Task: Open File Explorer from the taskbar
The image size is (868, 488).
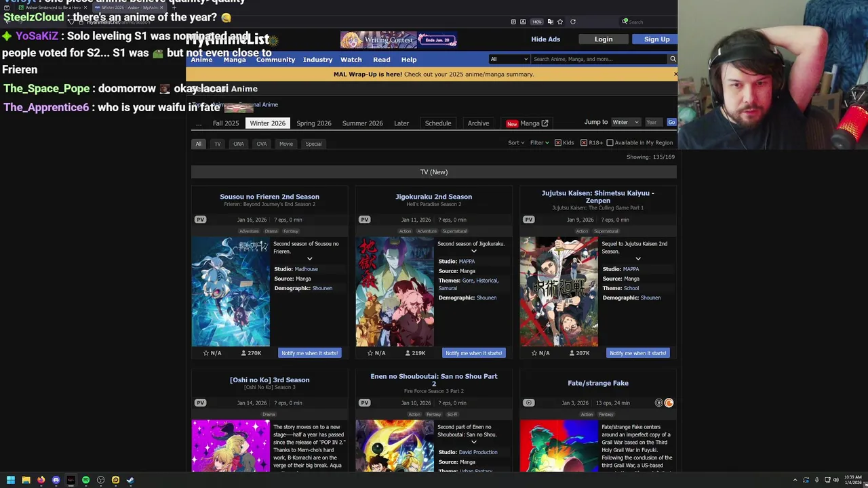Action: point(26,480)
